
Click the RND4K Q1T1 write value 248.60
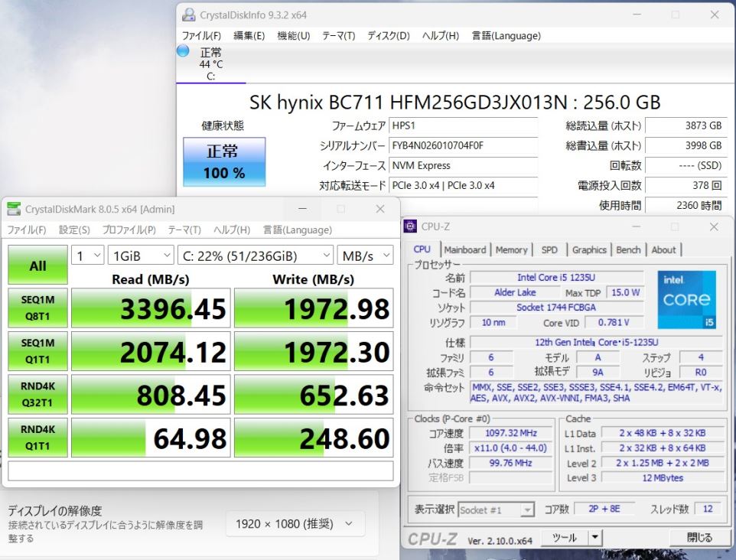click(314, 438)
